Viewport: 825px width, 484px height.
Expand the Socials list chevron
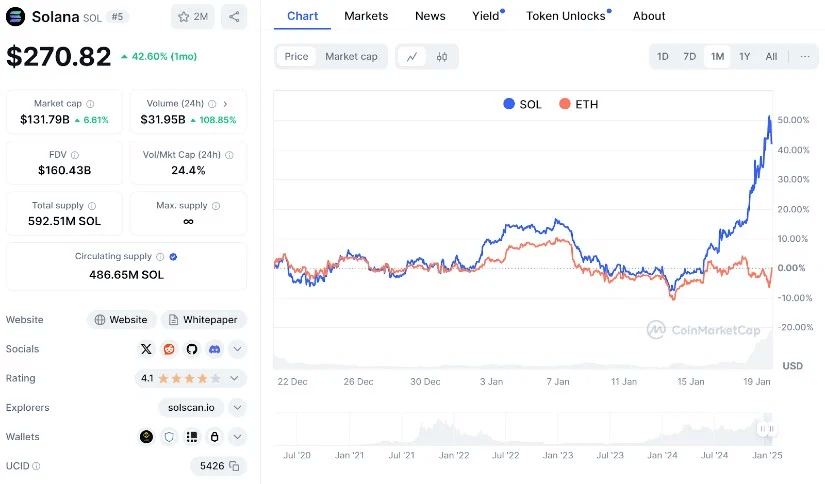pos(237,349)
